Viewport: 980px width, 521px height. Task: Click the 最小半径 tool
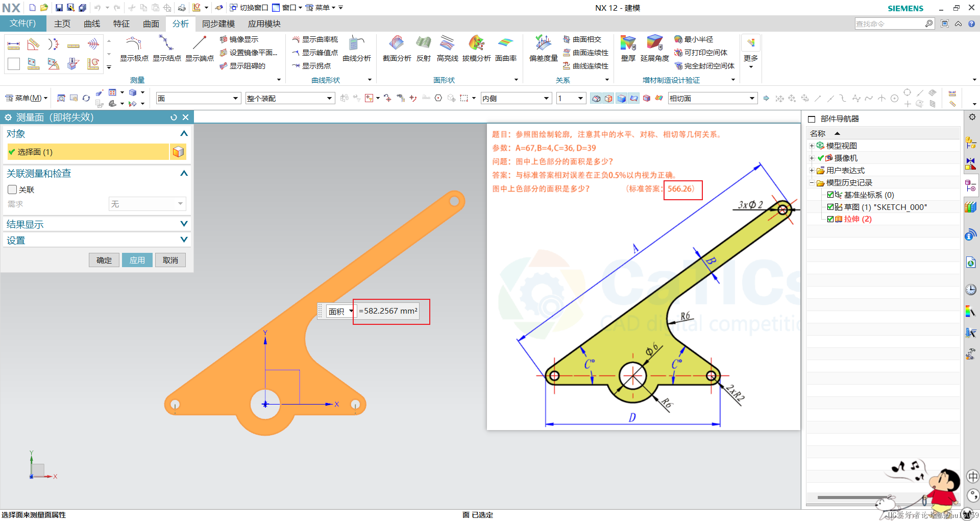[x=694, y=39]
